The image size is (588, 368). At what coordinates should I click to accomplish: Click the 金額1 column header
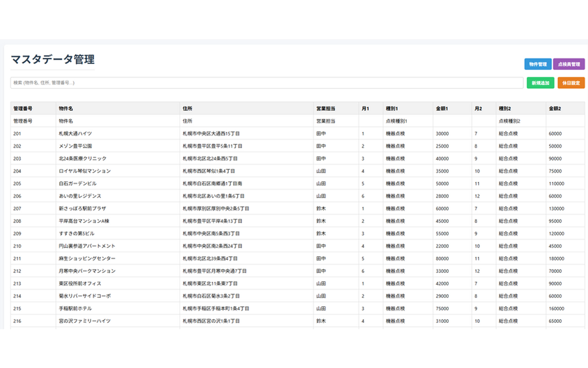click(x=442, y=108)
